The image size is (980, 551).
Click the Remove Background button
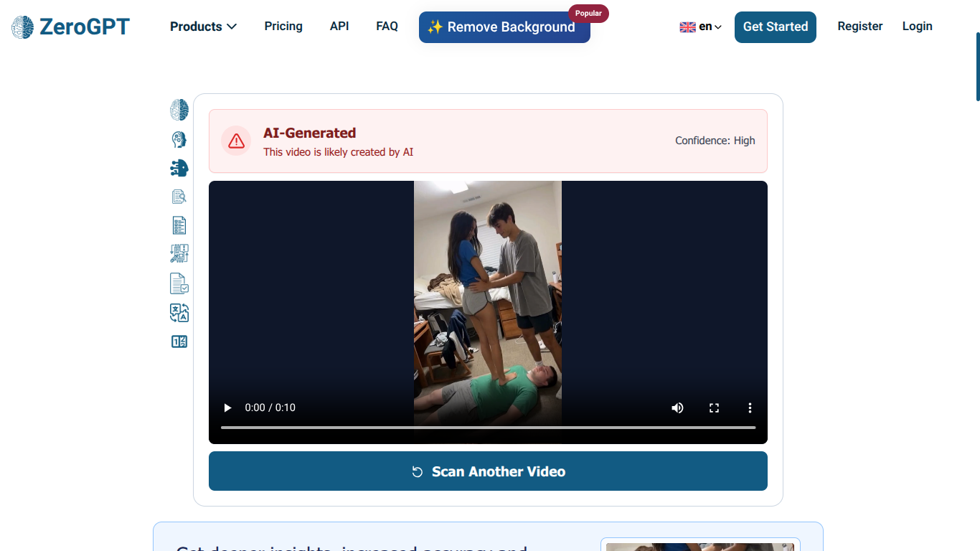(504, 27)
